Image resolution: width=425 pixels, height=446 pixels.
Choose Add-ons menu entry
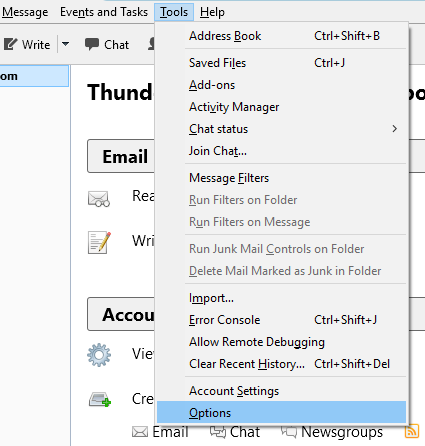coord(281,85)
